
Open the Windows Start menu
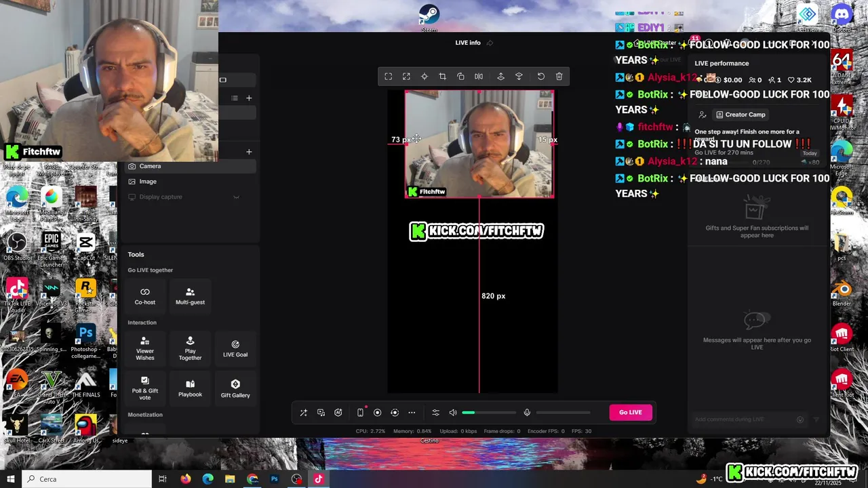click(11, 479)
